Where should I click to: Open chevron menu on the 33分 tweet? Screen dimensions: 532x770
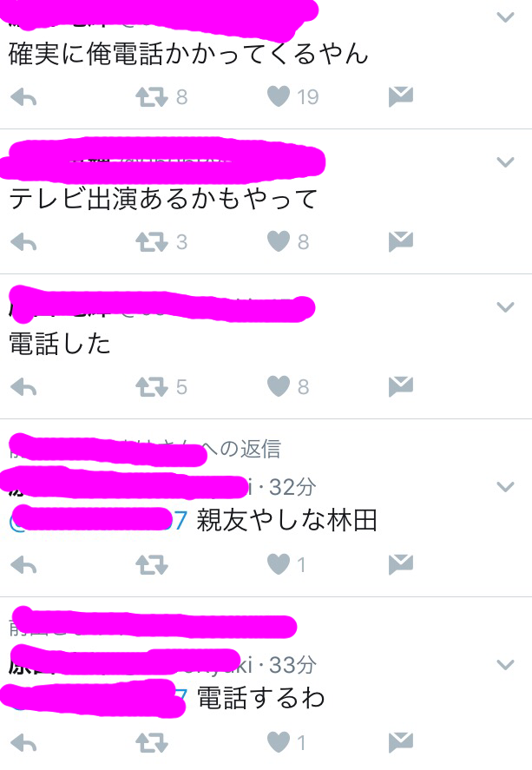pyautogui.click(x=505, y=665)
